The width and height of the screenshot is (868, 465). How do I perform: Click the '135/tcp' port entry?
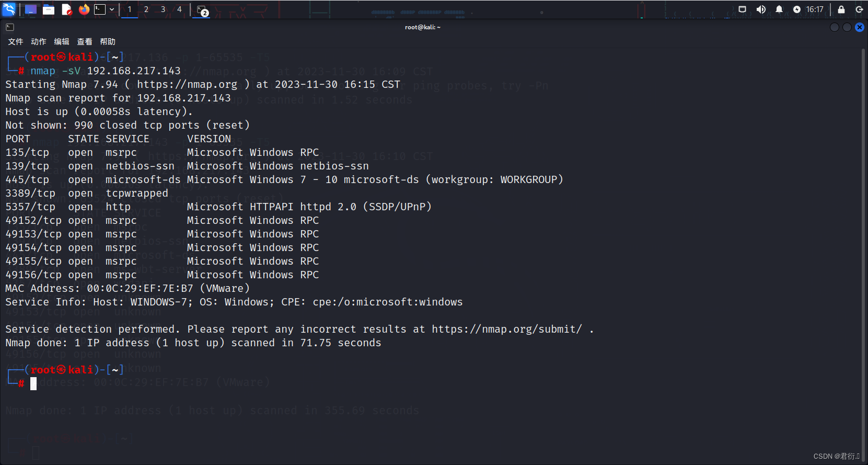pyautogui.click(x=27, y=152)
